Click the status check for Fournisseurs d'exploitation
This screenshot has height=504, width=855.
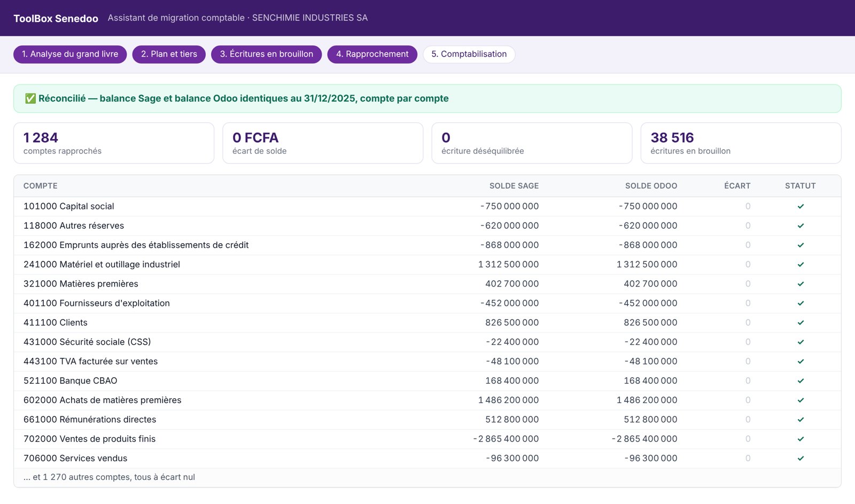800,303
